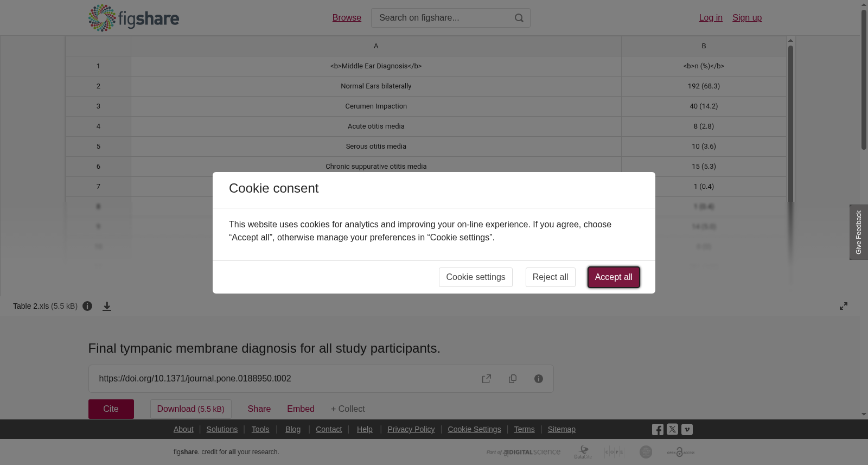Click the figshare logo
This screenshot has width=868, height=465.
133,18
